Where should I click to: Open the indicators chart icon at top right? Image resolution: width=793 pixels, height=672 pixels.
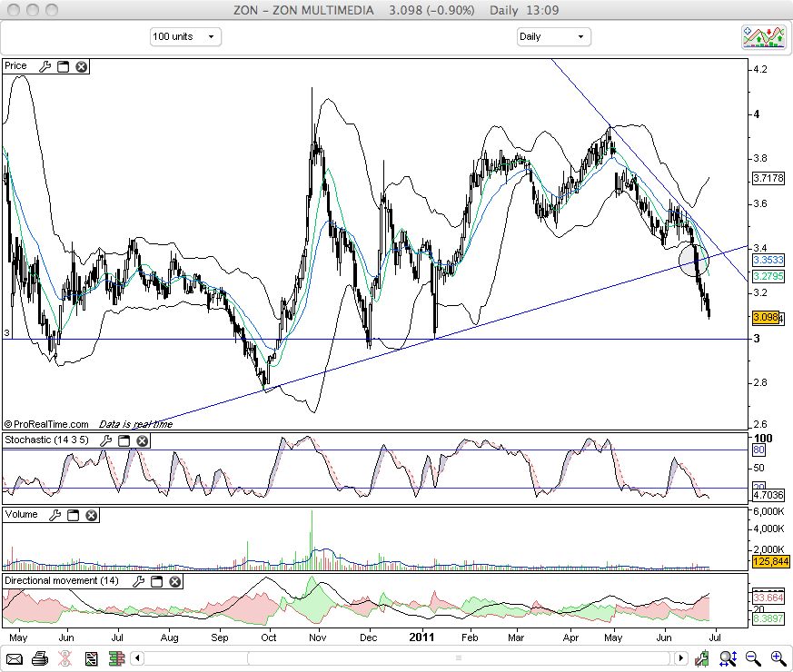[764, 37]
